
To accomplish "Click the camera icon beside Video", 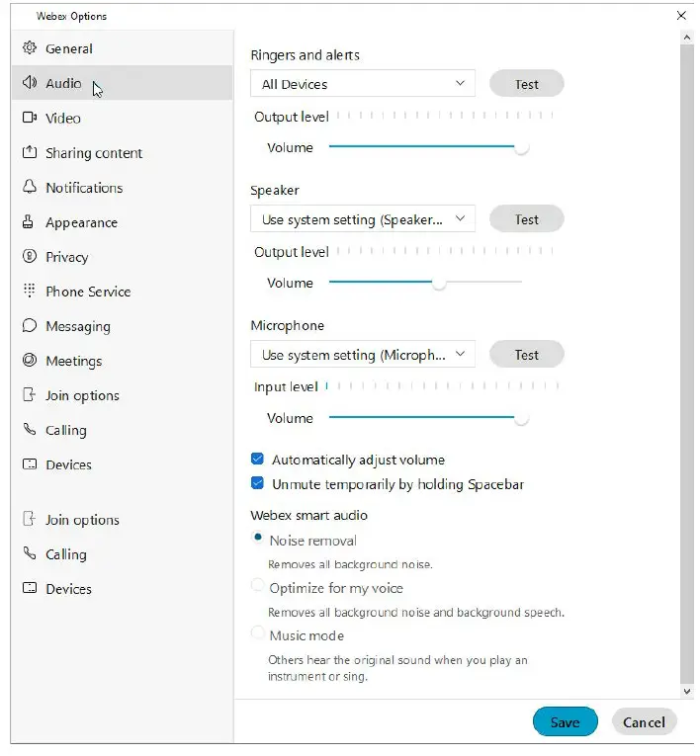I will pyautogui.click(x=30, y=118).
